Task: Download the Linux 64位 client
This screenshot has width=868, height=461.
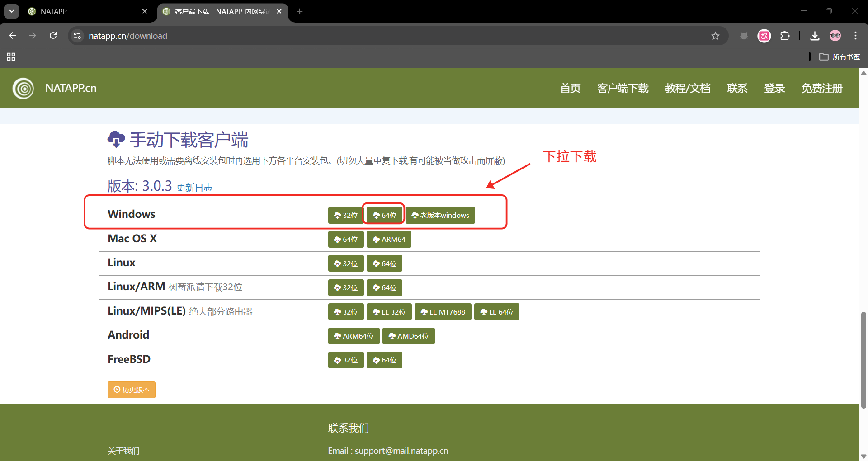Action: (x=384, y=263)
